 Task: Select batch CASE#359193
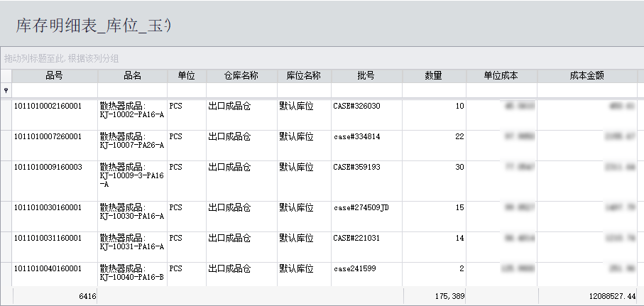pos(357,167)
